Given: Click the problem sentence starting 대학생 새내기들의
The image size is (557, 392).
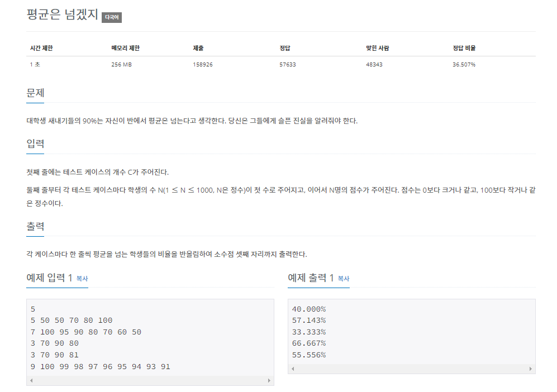Looking at the screenshot, I should click(x=192, y=121).
